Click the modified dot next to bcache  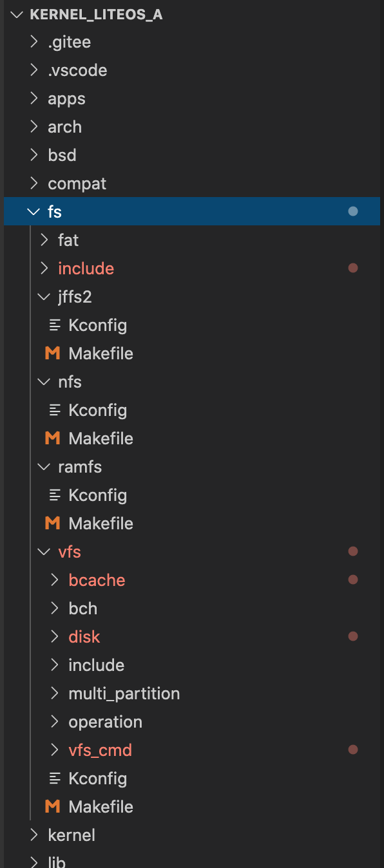[353, 580]
